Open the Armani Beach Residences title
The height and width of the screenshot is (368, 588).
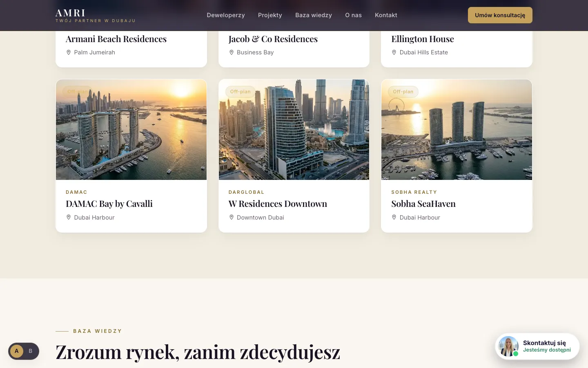(x=116, y=39)
